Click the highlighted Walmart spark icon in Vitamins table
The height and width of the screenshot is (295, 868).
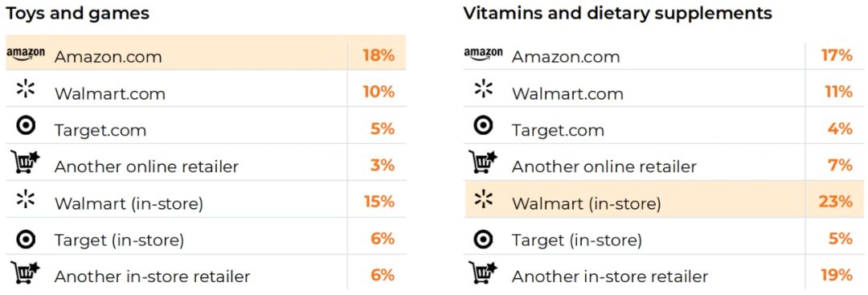click(484, 199)
